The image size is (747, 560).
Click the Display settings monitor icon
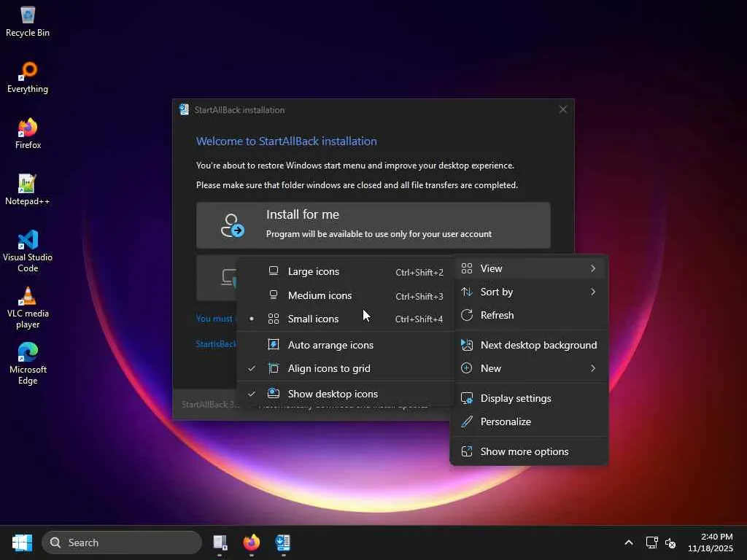click(467, 398)
